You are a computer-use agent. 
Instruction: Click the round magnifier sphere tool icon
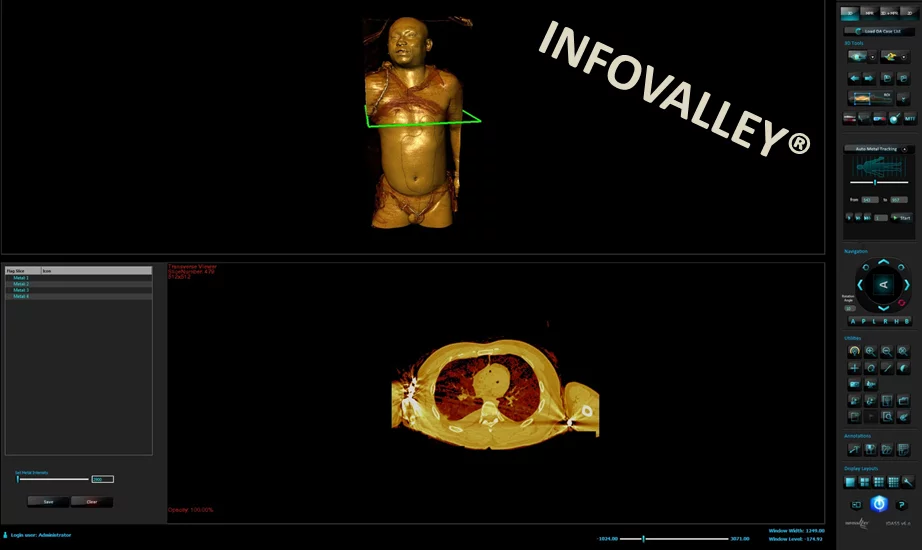[894, 118]
